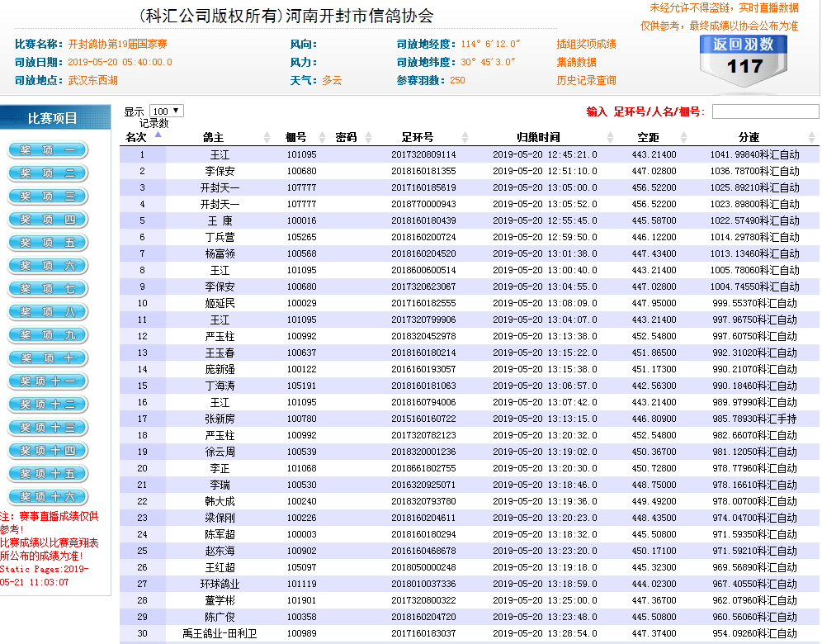The image size is (822, 644).
Task: Select 奖项十六 in sidebar
Action: [47, 497]
